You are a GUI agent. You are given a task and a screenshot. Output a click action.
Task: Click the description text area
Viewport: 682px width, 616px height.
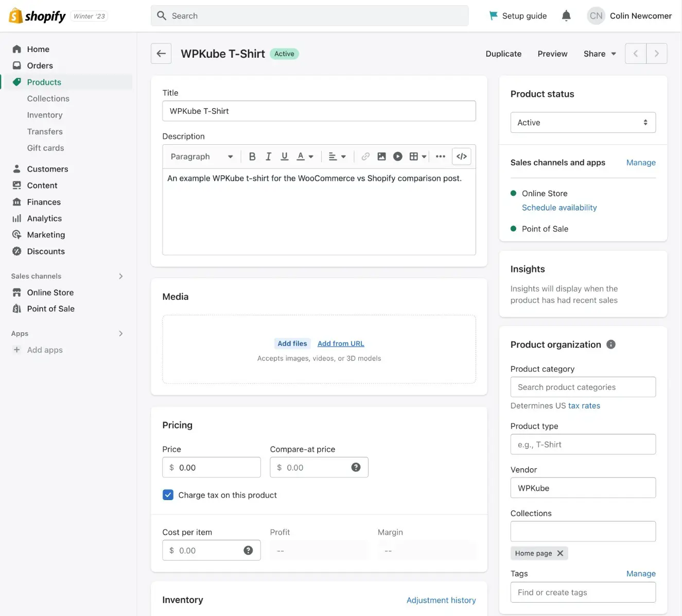click(319, 212)
